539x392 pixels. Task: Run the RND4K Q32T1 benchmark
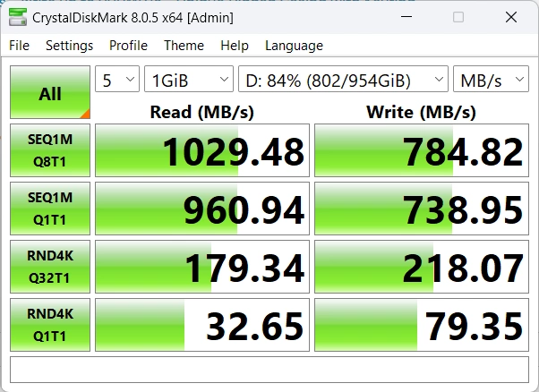[50, 266]
